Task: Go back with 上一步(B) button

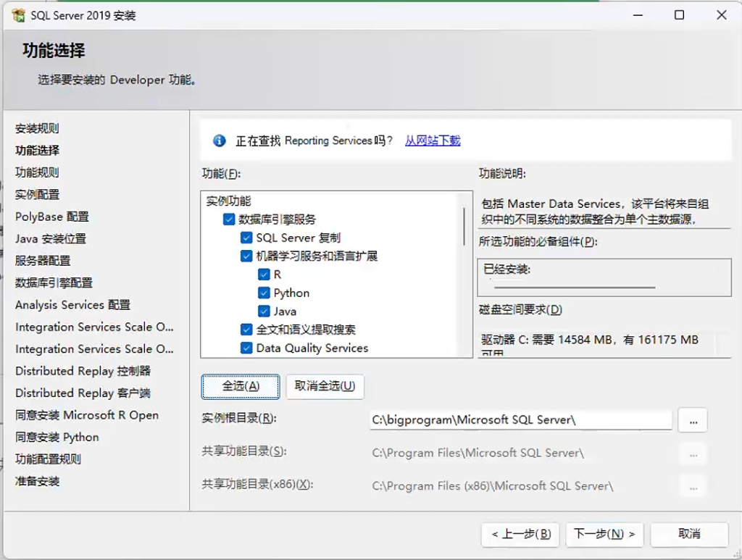Action: point(520,535)
